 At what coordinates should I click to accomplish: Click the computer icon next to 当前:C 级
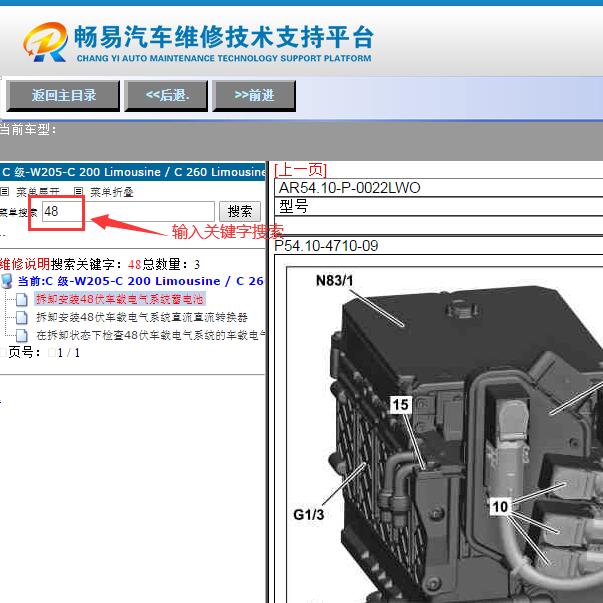tap(7, 281)
